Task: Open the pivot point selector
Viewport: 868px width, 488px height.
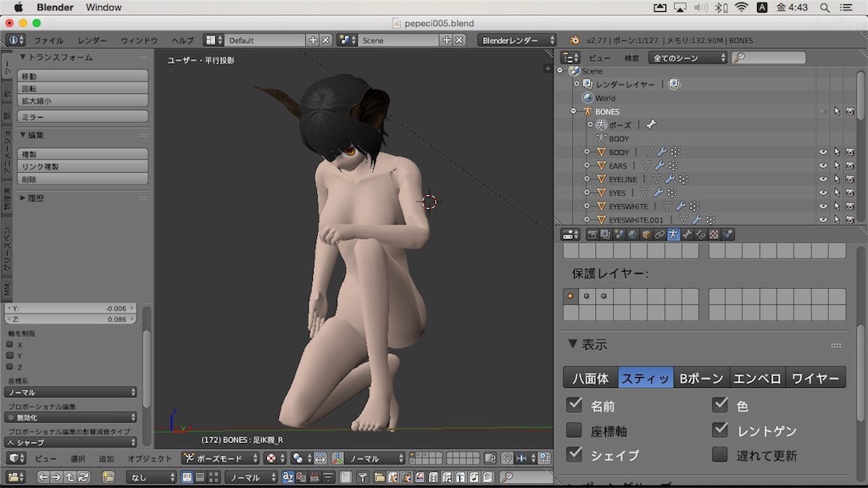Action: pos(301,458)
